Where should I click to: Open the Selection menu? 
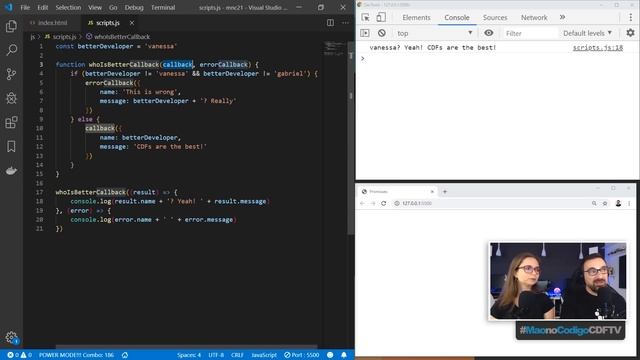tap(68, 7)
